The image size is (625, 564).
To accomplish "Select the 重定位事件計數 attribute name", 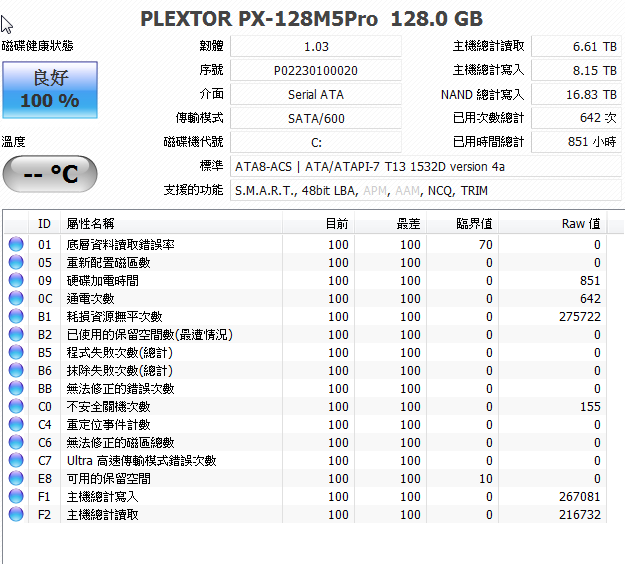I will coord(108,424).
